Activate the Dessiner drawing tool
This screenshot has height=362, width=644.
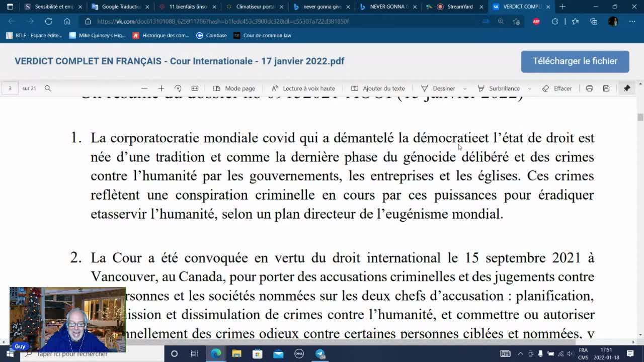tap(438, 88)
